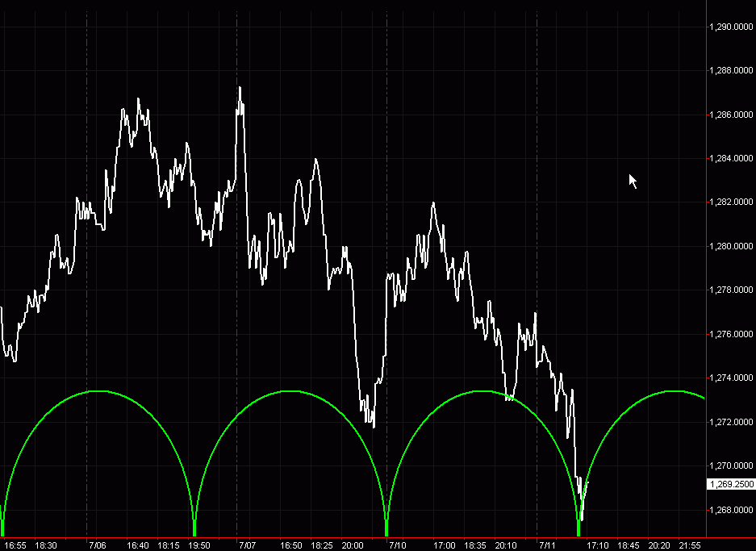This screenshot has height=551, width=756.
Task: Select the 18:45 time label
Action: click(x=629, y=545)
